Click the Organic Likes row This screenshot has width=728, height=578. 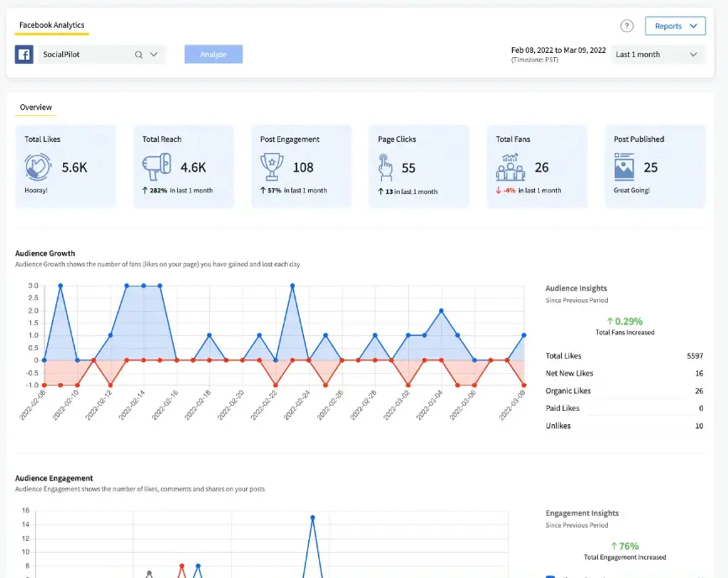click(624, 391)
